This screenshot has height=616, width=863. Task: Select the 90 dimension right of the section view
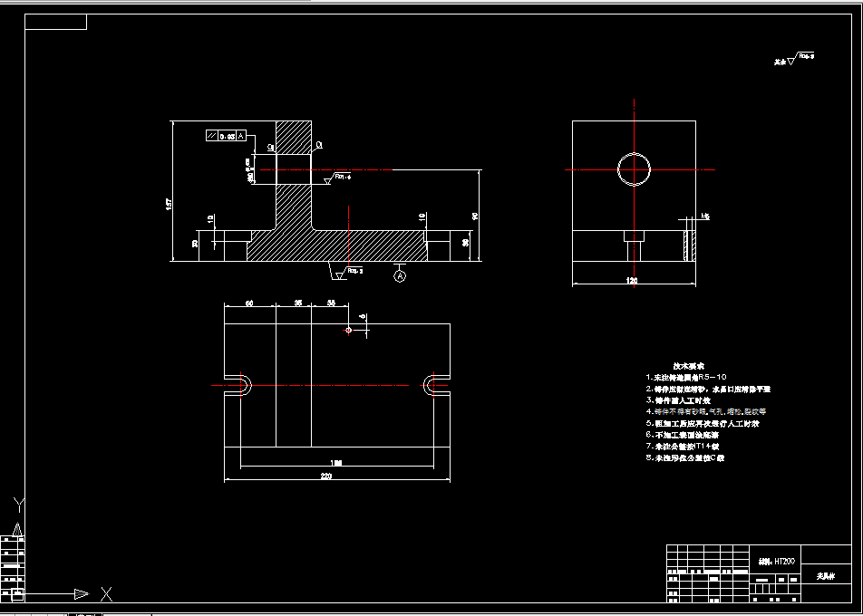coord(475,217)
